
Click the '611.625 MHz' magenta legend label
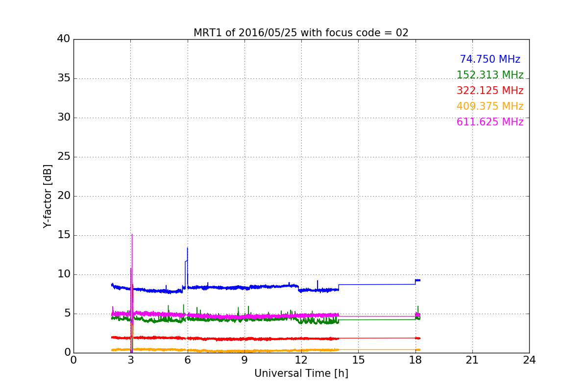pyautogui.click(x=490, y=122)
